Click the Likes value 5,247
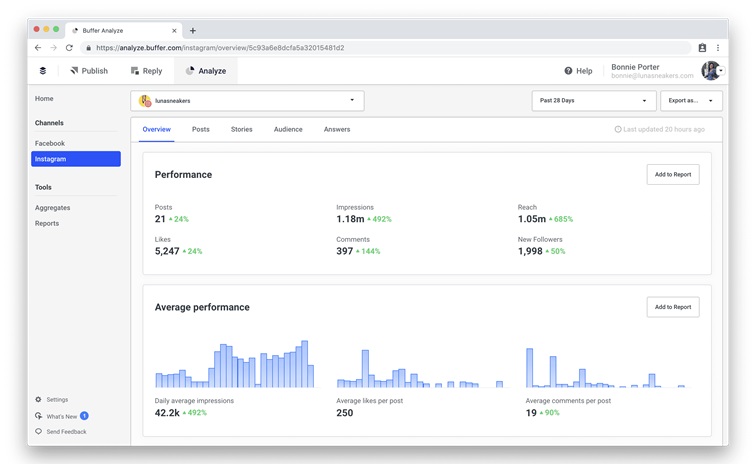This screenshot has width=756, height=464. click(x=167, y=251)
